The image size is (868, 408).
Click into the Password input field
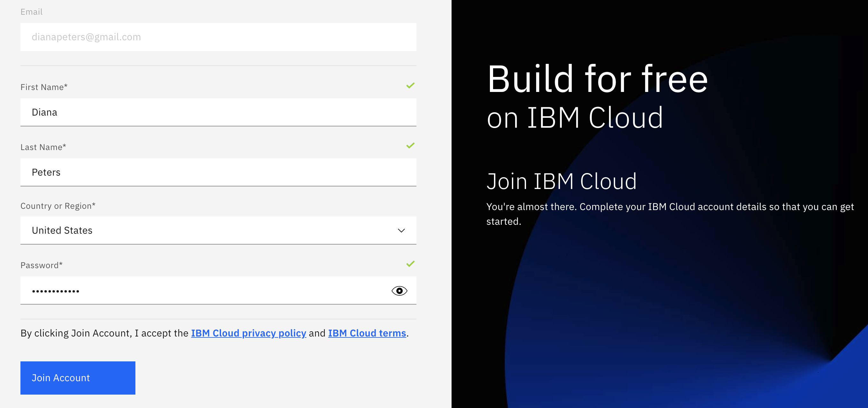point(202,291)
